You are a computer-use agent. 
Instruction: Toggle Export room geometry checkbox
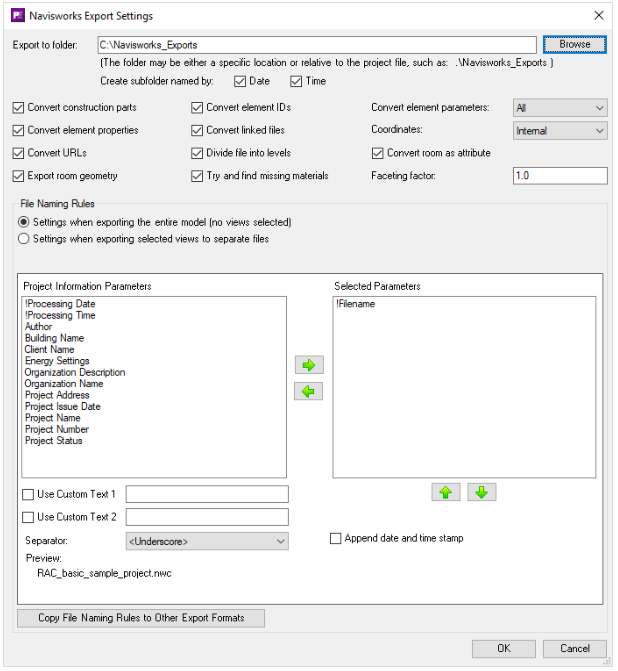tap(18, 176)
